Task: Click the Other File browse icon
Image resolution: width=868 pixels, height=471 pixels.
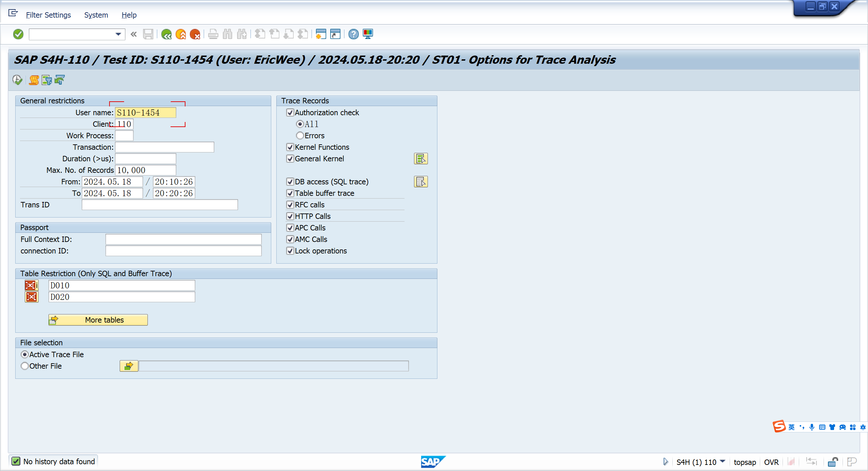Action: coord(129,366)
